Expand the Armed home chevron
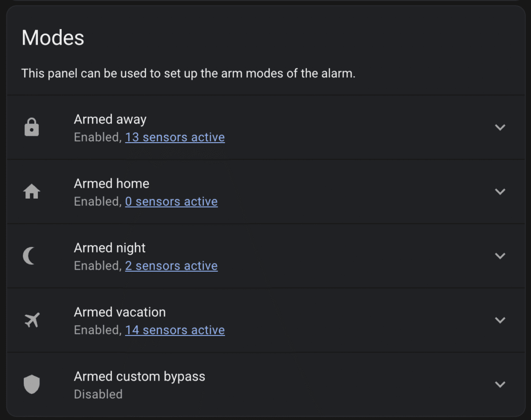This screenshot has width=531, height=420. coord(500,191)
